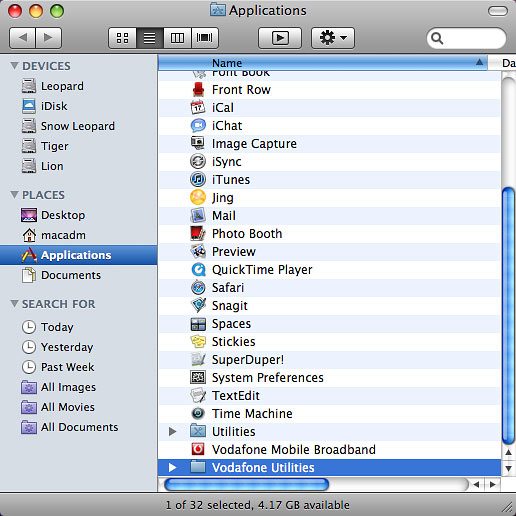
Task: Switch to icon view
Action: coord(122,38)
